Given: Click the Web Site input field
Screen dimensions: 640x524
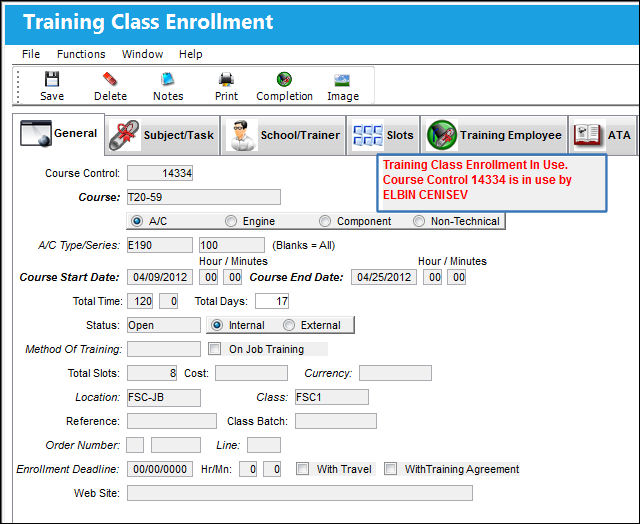Looking at the screenshot, I should coord(300,493).
